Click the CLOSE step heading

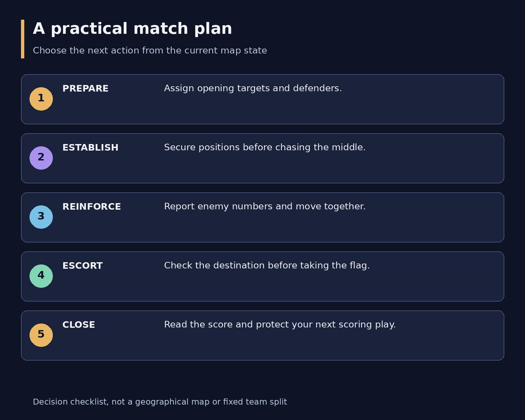pos(79,325)
